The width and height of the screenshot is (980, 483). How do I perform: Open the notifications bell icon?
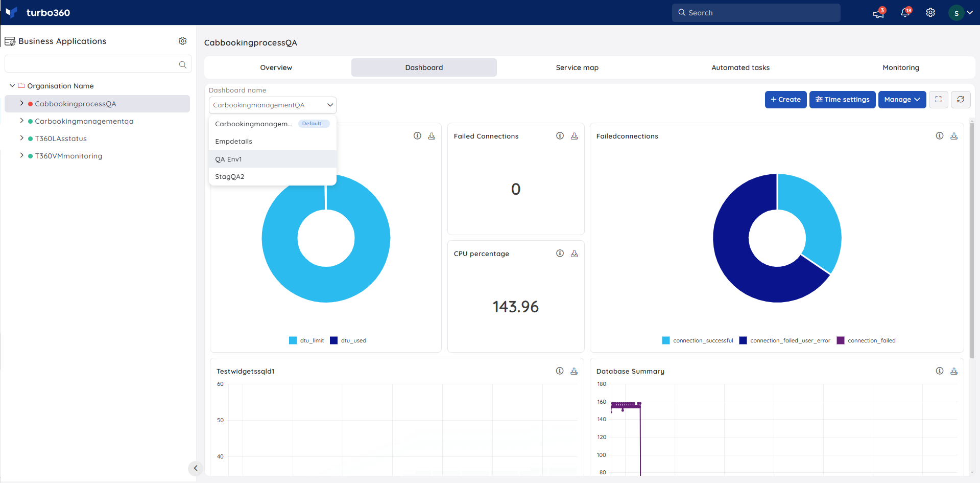click(x=905, y=13)
